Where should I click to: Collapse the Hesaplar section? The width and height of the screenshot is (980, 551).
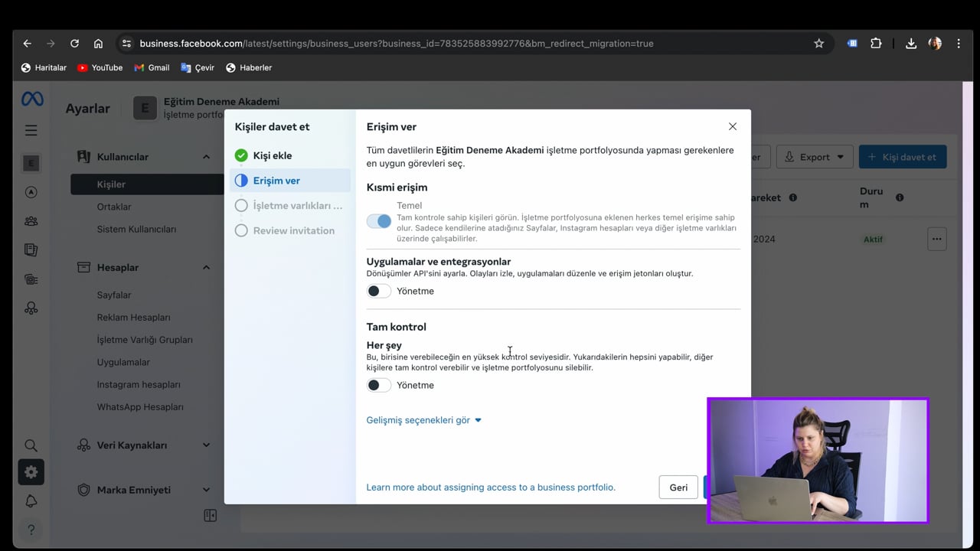tap(206, 268)
